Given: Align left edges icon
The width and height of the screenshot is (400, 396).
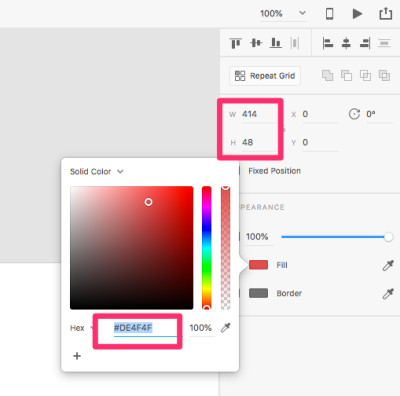Looking at the screenshot, I should tap(328, 43).
